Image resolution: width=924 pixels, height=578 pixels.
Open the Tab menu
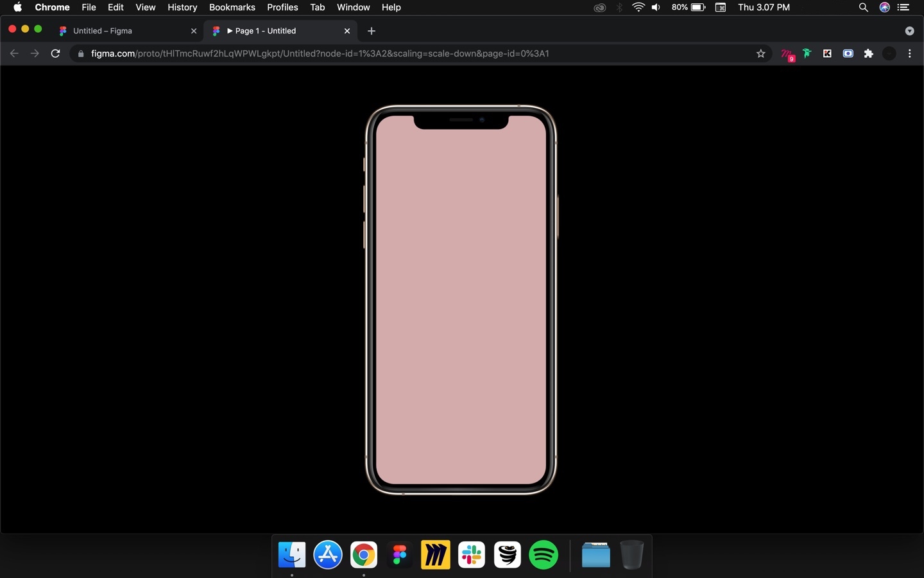[x=317, y=7]
